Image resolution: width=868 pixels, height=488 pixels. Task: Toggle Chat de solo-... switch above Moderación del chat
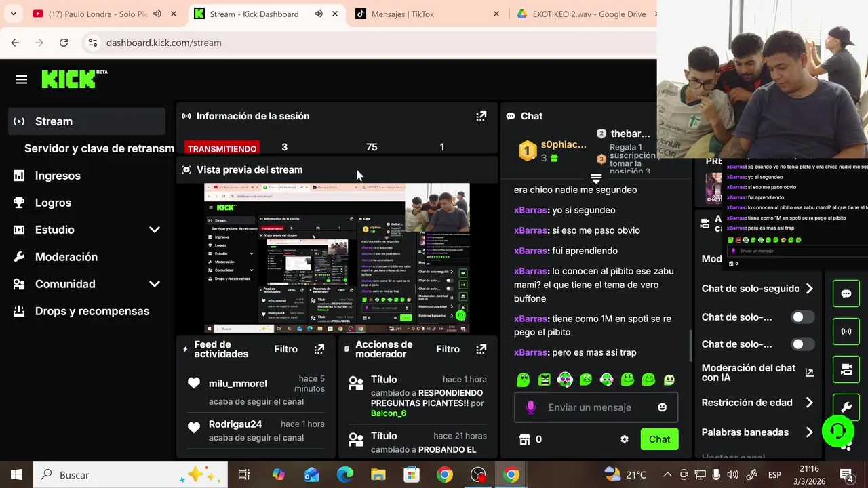pos(803,344)
